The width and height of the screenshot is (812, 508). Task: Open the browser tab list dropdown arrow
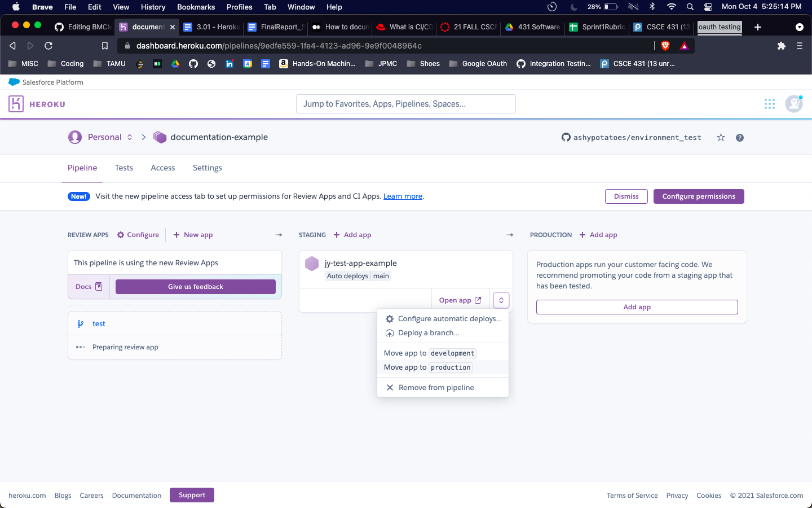click(x=799, y=27)
